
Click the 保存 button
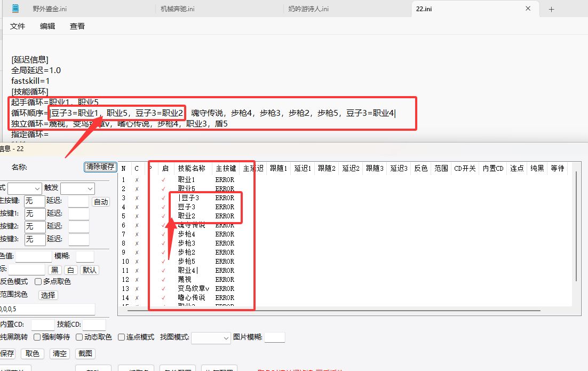point(7,353)
